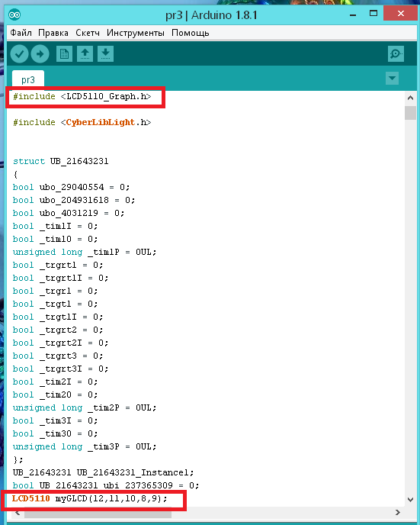Close the Arduino window
The width and height of the screenshot is (420, 525).
coord(401,14)
